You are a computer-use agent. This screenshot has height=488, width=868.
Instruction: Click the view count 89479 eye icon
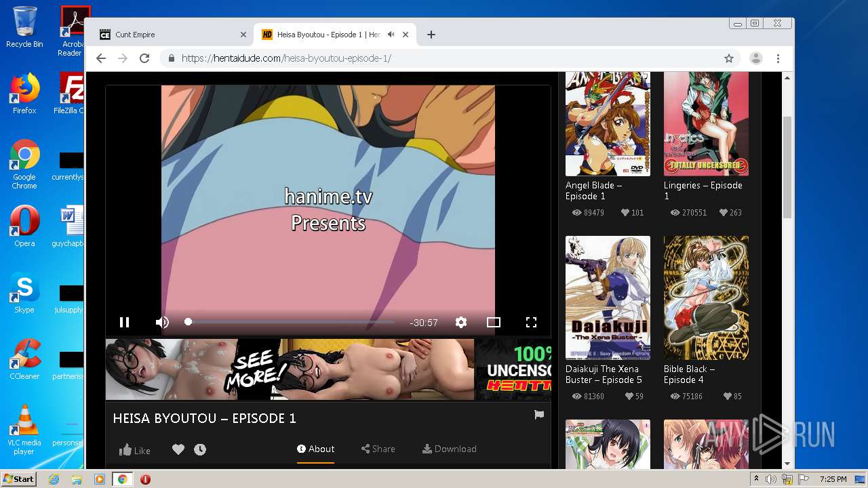click(x=588, y=213)
